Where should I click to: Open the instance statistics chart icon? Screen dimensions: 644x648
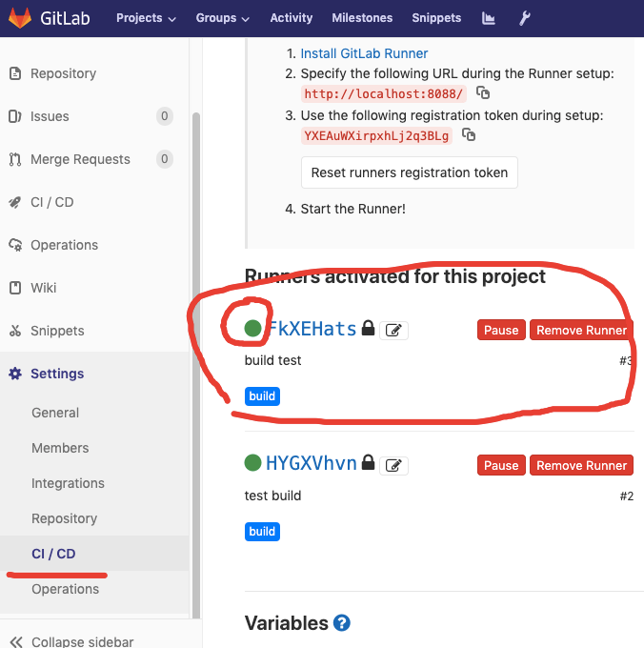489,18
